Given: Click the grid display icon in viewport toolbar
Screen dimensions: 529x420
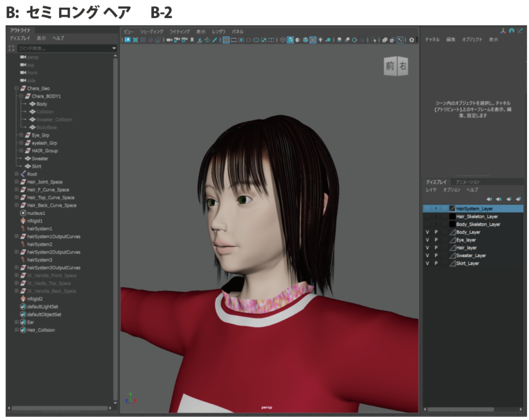Looking at the screenshot, I should point(226,40).
